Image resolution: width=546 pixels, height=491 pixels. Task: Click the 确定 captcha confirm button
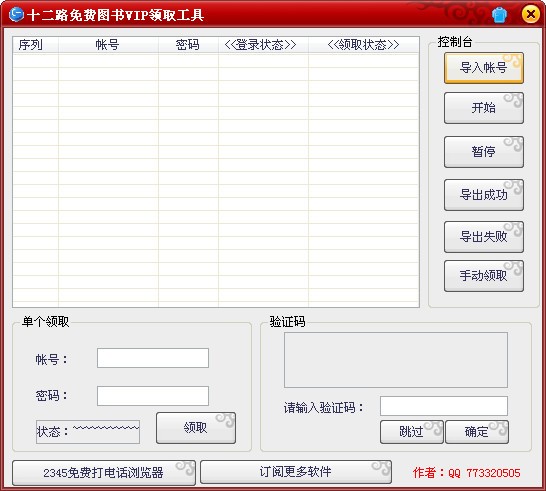pyautogui.click(x=477, y=432)
